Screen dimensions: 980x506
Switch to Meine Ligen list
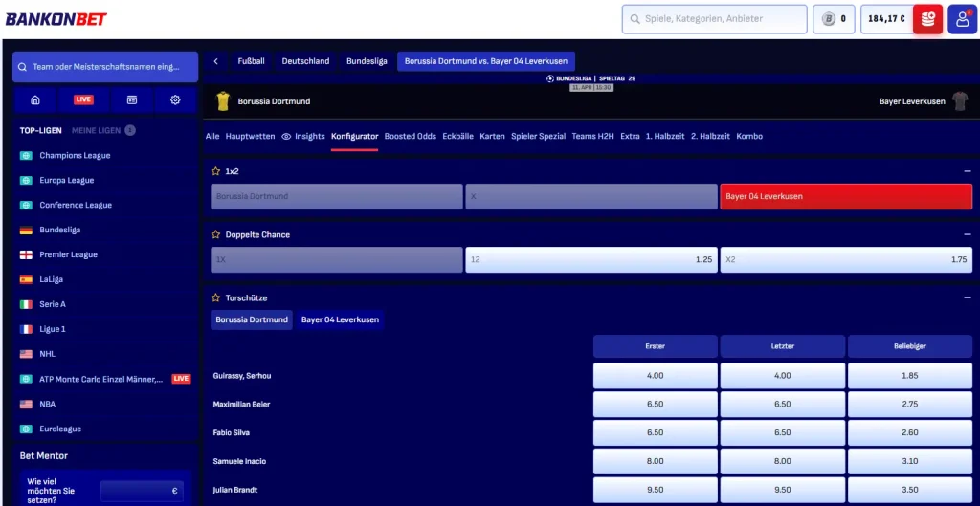tap(95, 130)
